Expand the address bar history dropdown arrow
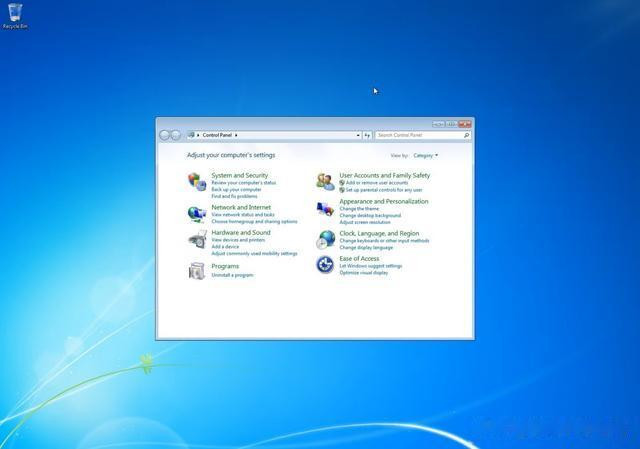This screenshot has height=449, width=640. coord(358,135)
